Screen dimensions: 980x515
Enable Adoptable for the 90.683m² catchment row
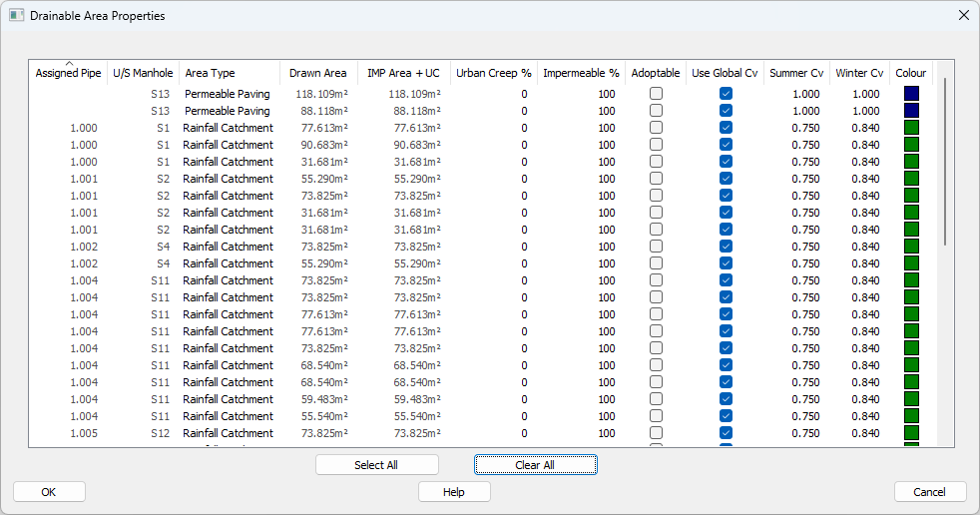tap(656, 145)
